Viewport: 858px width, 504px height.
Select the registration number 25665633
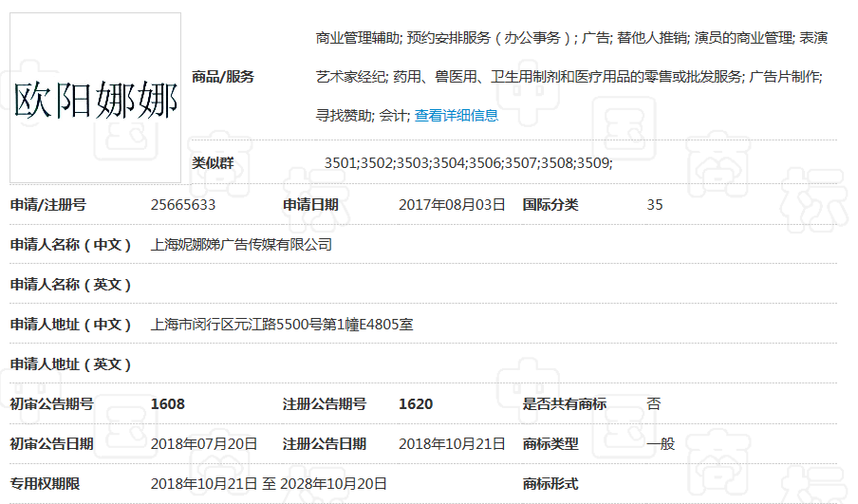[183, 205]
